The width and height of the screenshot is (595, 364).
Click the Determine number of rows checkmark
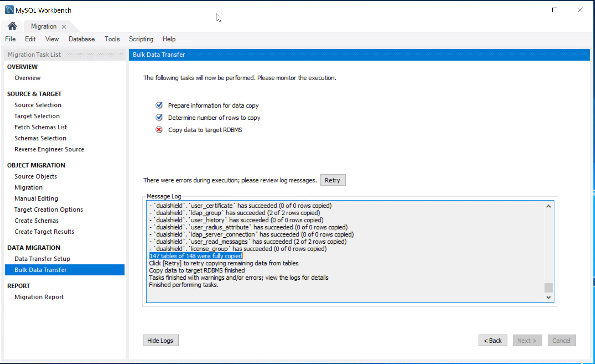point(159,118)
